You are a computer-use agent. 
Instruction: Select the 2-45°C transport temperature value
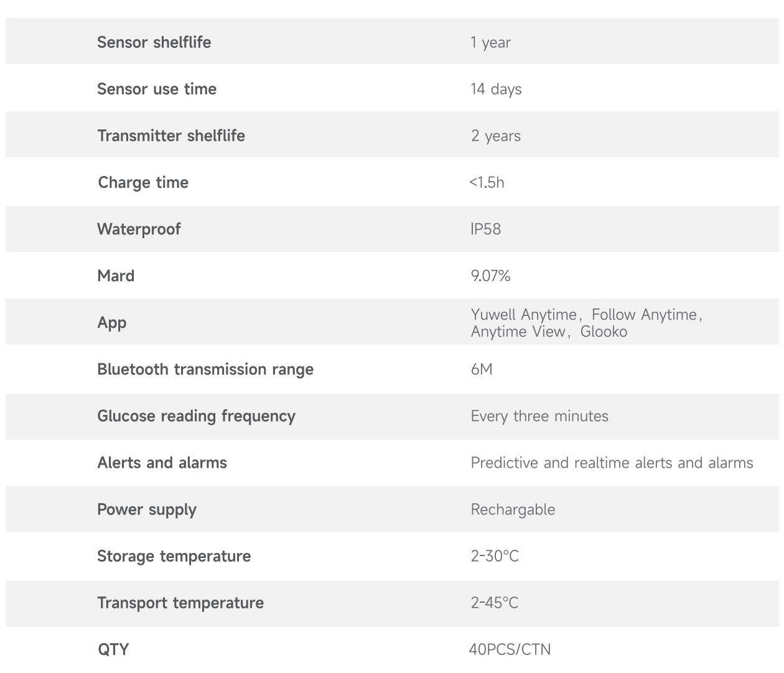[494, 603]
